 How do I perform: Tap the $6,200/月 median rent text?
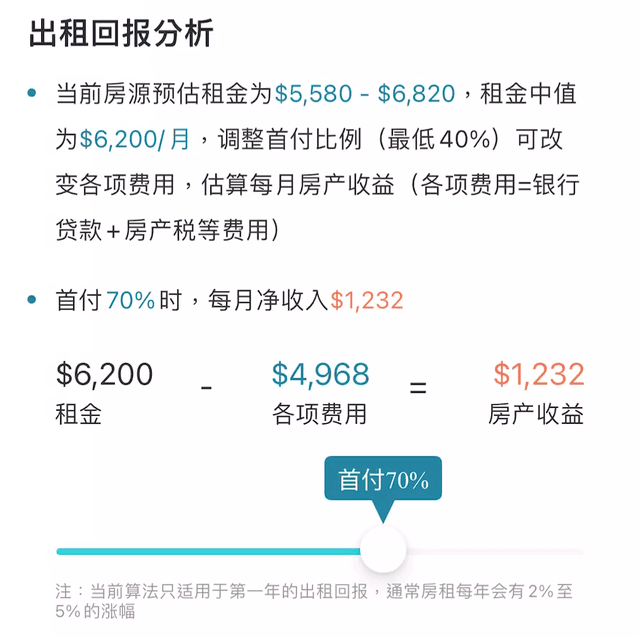134,139
